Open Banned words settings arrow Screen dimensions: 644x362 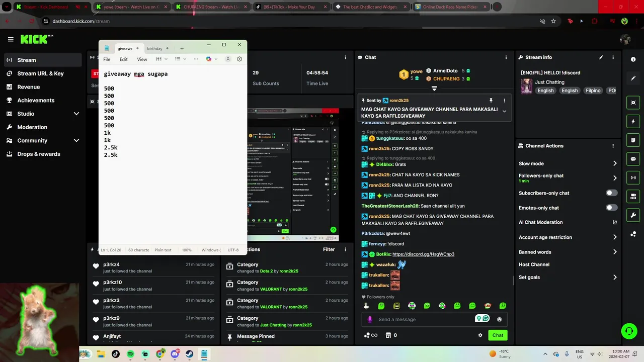(614, 252)
